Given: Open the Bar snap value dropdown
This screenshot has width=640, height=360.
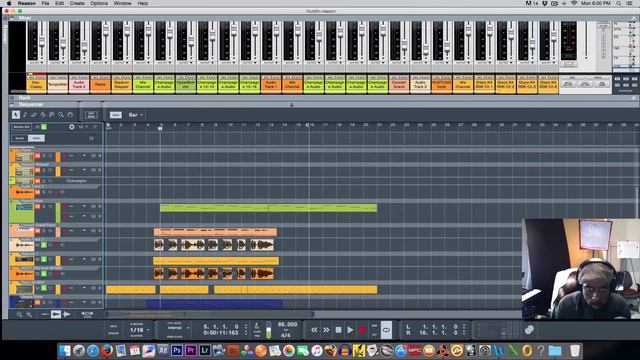Looking at the screenshot, I should (136, 115).
